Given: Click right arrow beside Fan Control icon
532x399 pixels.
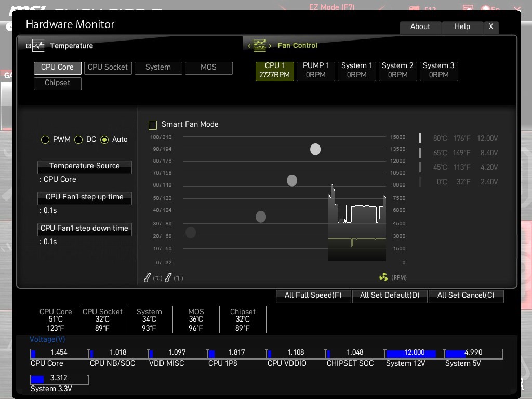Looking at the screenshot, I should pos(270,46).
